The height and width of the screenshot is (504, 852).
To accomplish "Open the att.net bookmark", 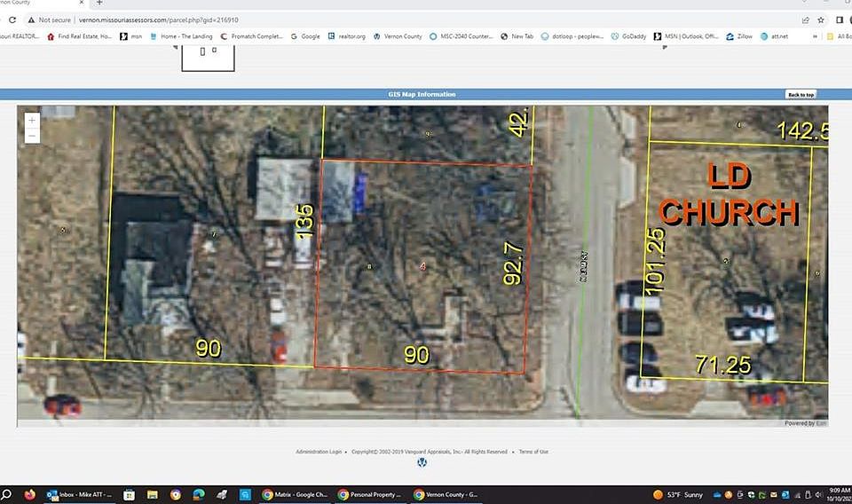I will (774, 36).
